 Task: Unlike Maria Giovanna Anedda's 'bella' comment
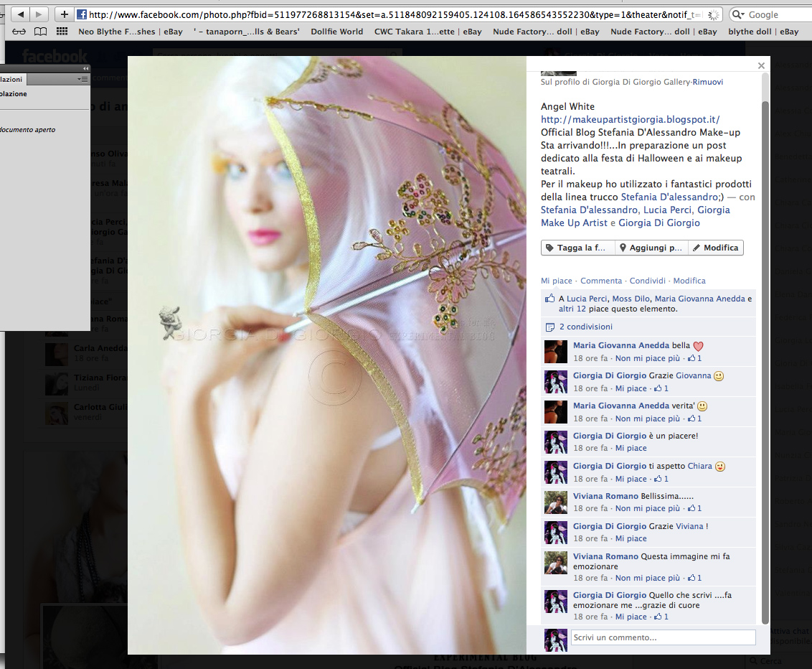647,359
